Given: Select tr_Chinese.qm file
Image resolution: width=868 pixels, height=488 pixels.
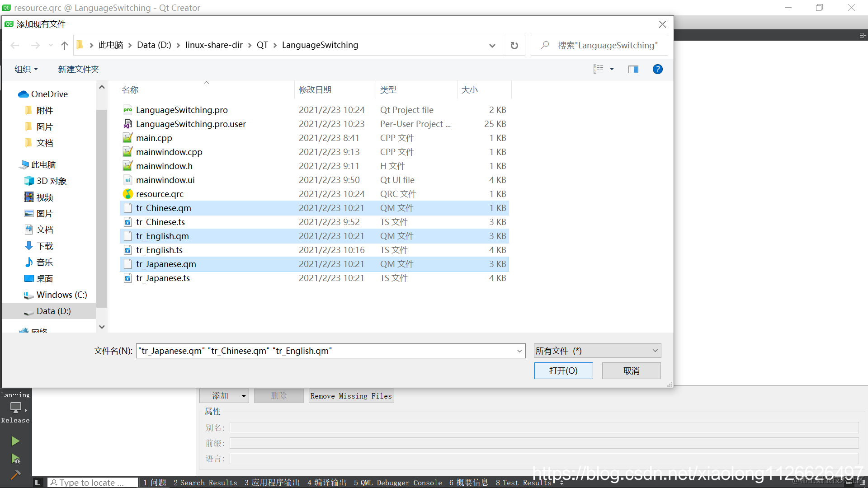Looking at the screenshot, I should (x=314, y=208).
